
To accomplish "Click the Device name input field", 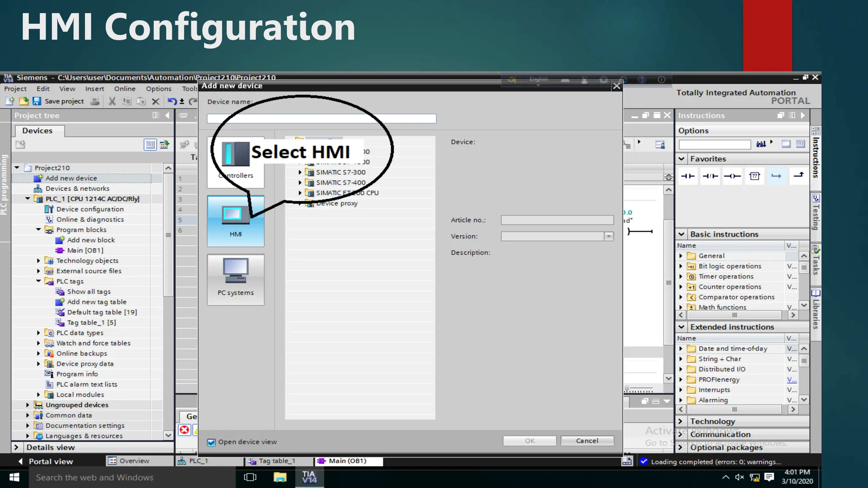I will [x=321, y=119].
